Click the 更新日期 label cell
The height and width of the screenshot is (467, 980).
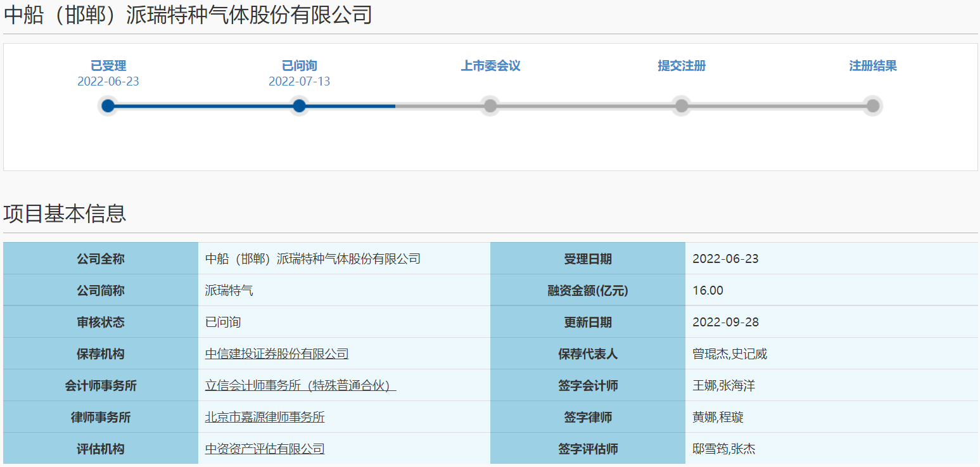pyautogui.click(x=588, y=322)
